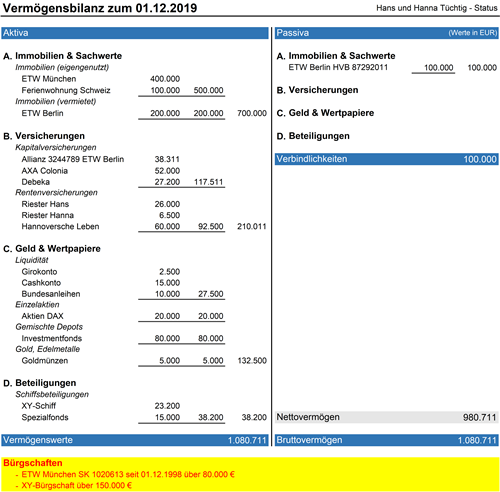Screen dimensions: 500x492
Task: Select the Girokonto amount 2.500
Action: coord(169,272)
